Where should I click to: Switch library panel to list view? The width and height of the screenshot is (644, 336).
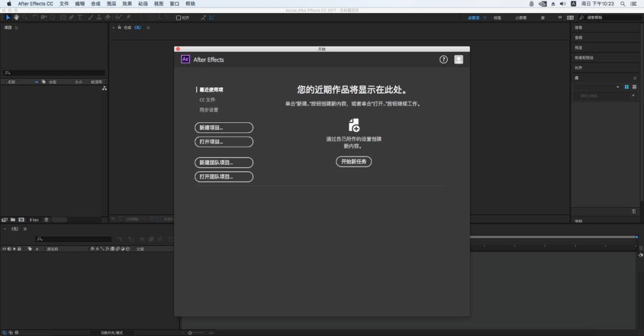(x=634, y=87)
